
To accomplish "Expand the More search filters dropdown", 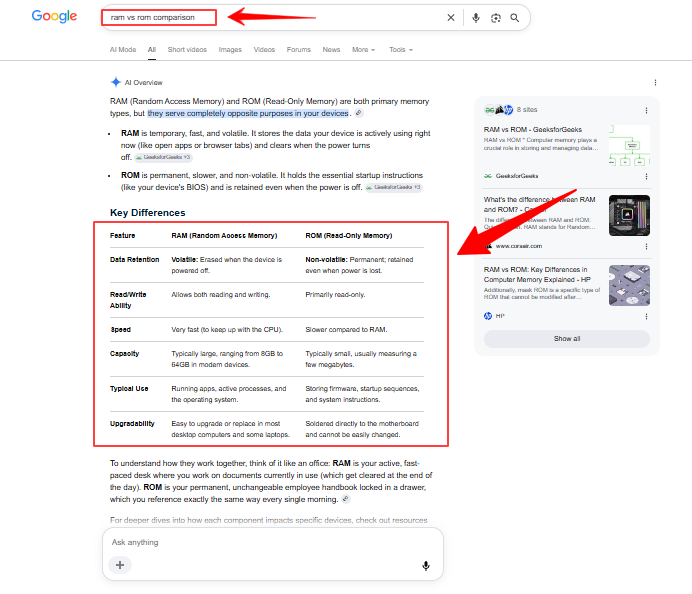I will tap(363, 50).
